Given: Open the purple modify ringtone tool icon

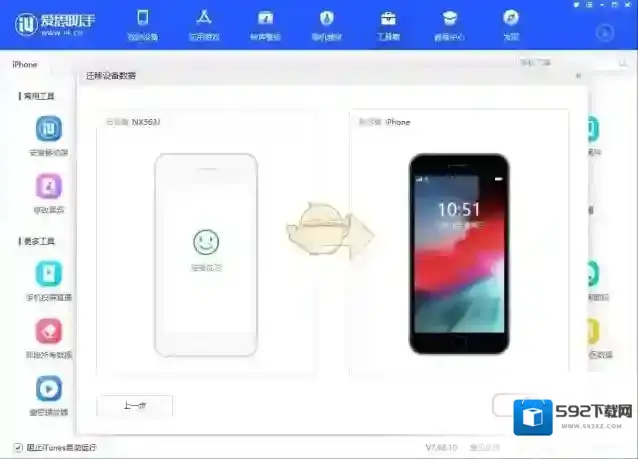Looking at the screenshot, I should click(x=49, y=186).
